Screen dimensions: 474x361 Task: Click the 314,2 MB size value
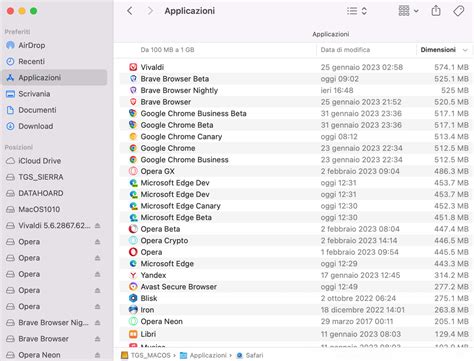point(451,275)
